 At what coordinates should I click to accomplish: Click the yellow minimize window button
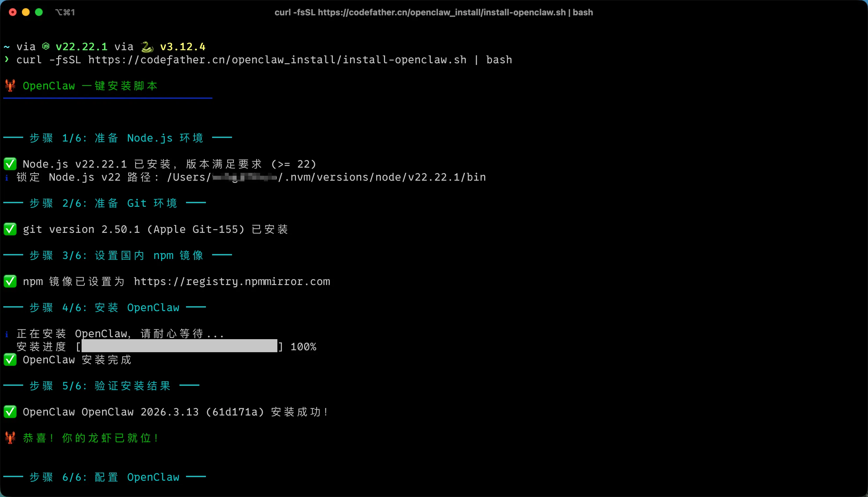25,12
